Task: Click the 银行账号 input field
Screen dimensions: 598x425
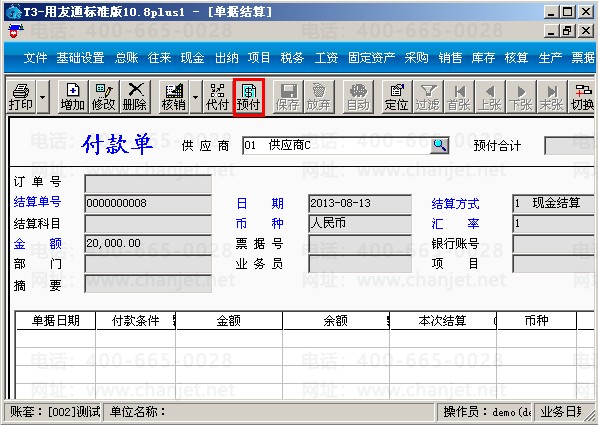Action: 554,243
